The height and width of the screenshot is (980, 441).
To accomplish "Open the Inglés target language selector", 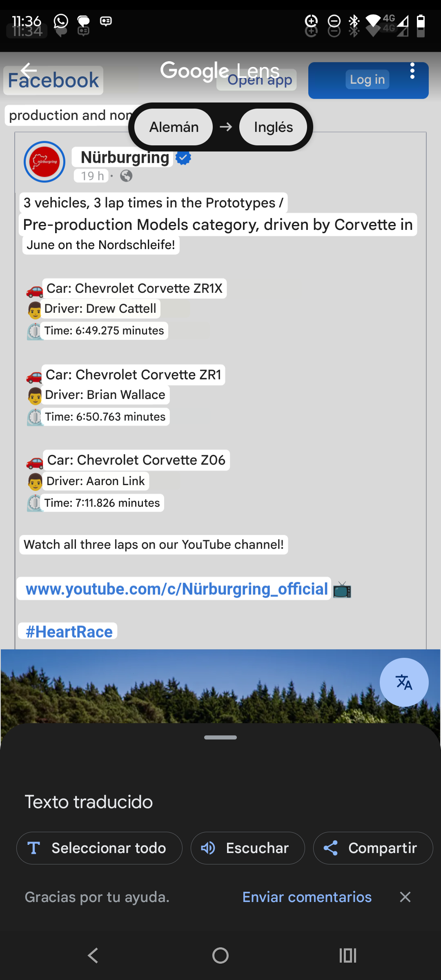I will [x=273, y=127].
